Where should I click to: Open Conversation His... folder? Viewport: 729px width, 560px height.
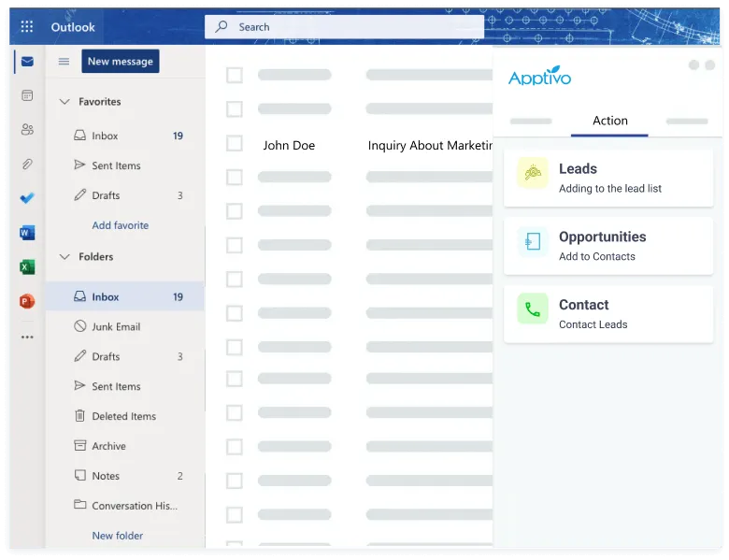125,505
